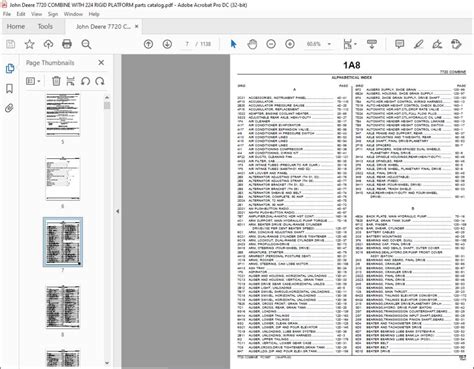Click the ALPHABETICAL INDEX title text

pos(351,77)
